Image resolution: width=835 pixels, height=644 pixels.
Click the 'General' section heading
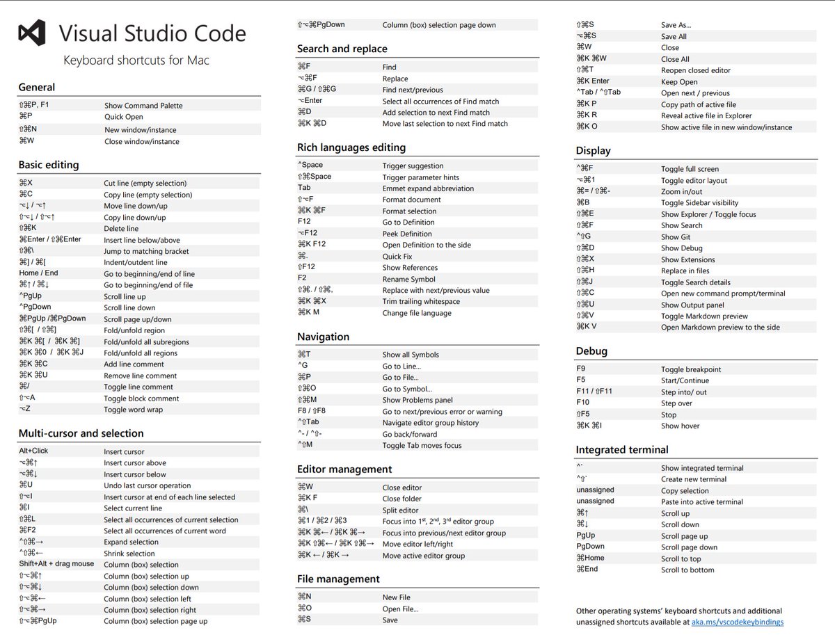[37, 88]
